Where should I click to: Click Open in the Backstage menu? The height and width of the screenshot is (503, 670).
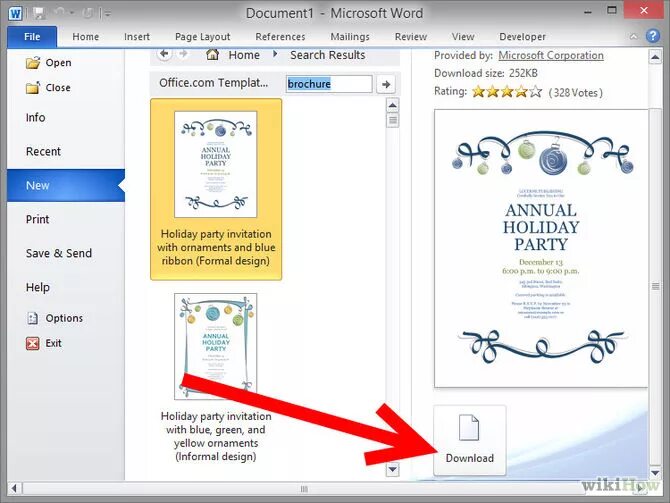(49, 63)
